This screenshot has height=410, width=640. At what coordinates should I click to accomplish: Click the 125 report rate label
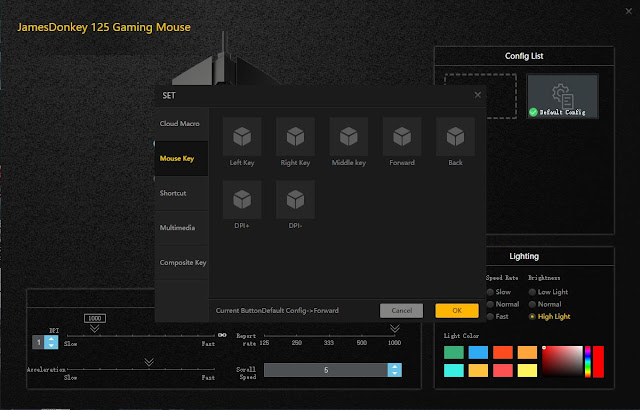tap(264, 343)
